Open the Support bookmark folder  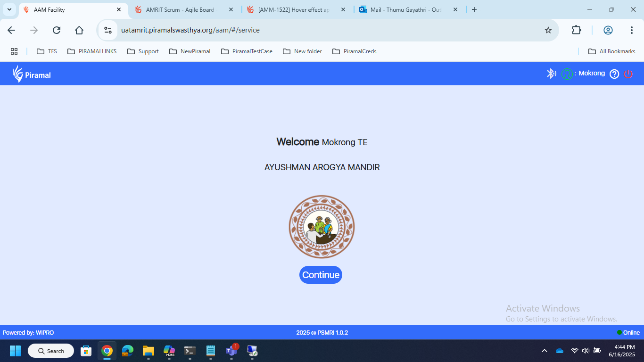(x=143, y=51)
